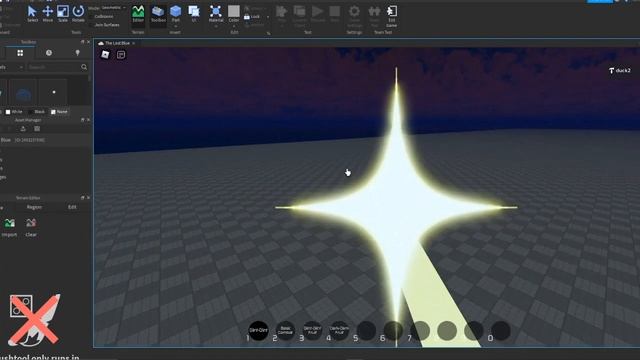Toggle the Collisions checkbox

pyautogui.click(x=91, y=17)
